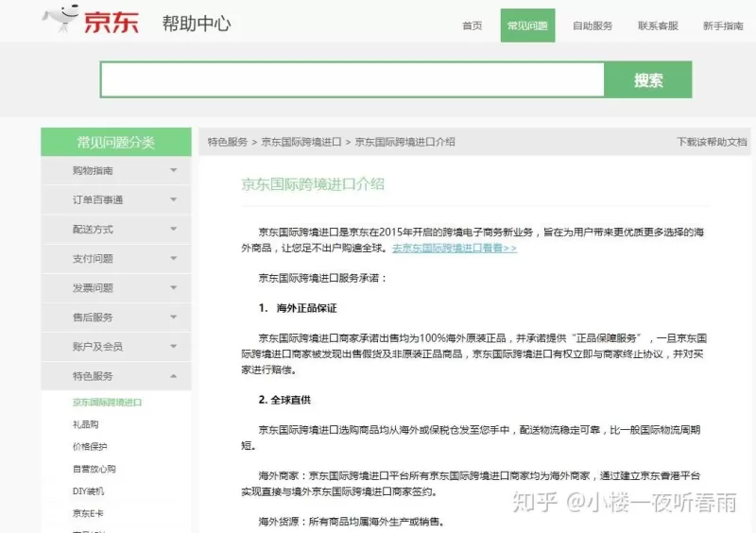Image resolution: width=756 pixels, height=533 pixels.
Task: Expand the 账户及会员 category arrow
Action: [174, 346]
